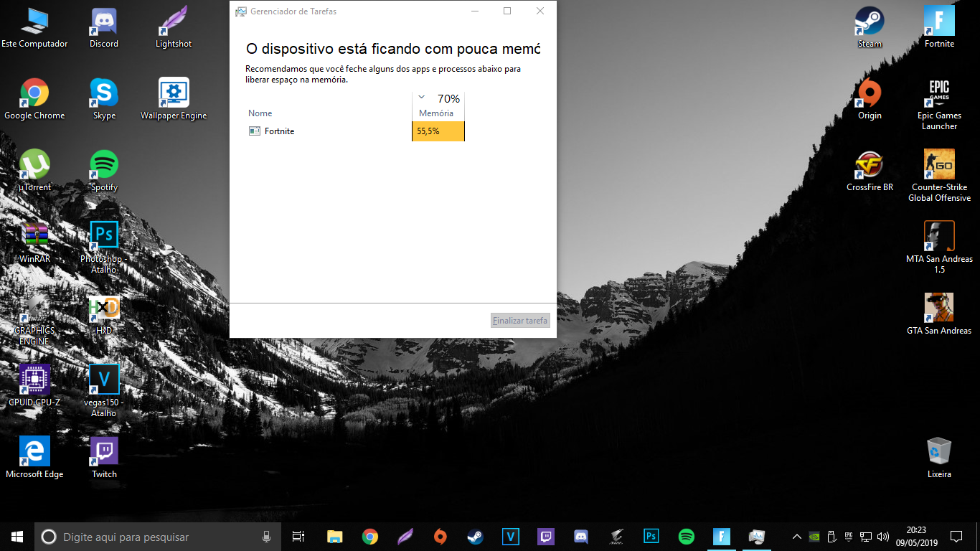This screenshot has height=551, width=980.
Task: Open Wallpaper Engine desktop shortcut
Action: click(x=174, y=99)
